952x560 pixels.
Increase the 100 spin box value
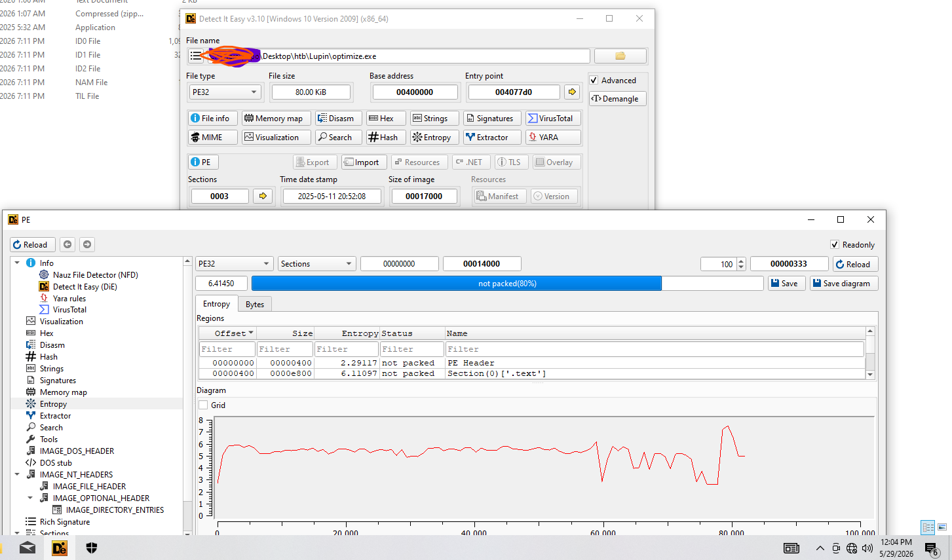tap(741, 261)
